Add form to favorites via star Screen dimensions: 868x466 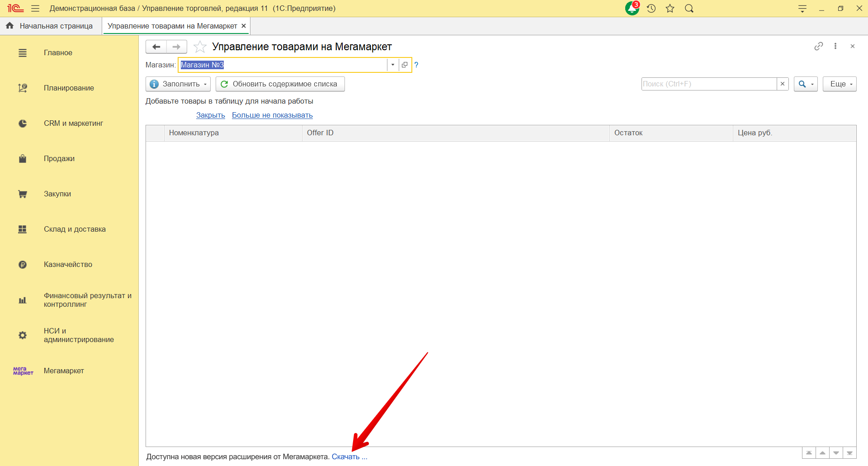pyautogui.click(x=200, y=47)
